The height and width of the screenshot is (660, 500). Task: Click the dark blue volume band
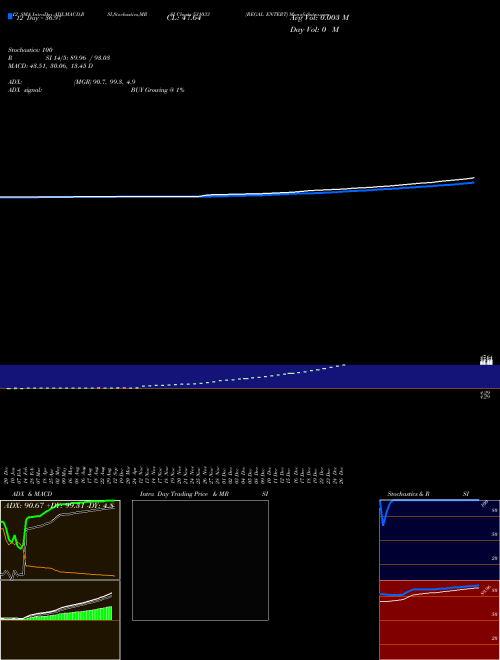tap(250, 376)
